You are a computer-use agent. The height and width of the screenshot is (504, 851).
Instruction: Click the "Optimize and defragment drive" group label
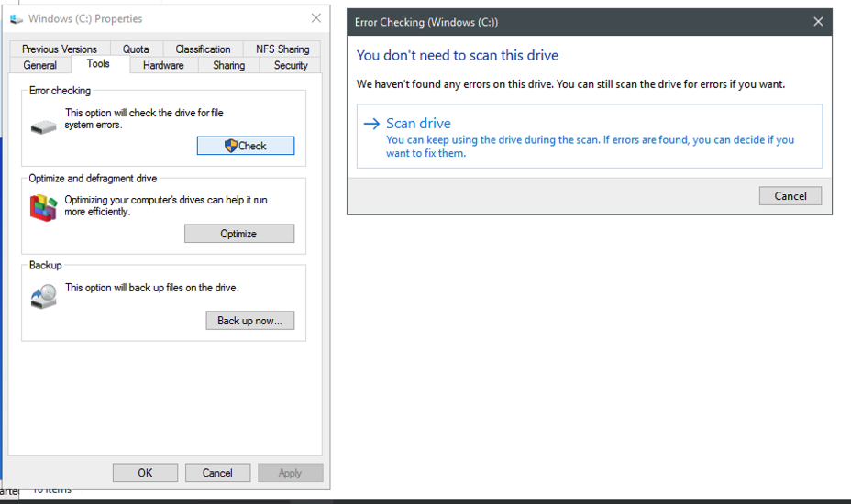coord(93,179)
